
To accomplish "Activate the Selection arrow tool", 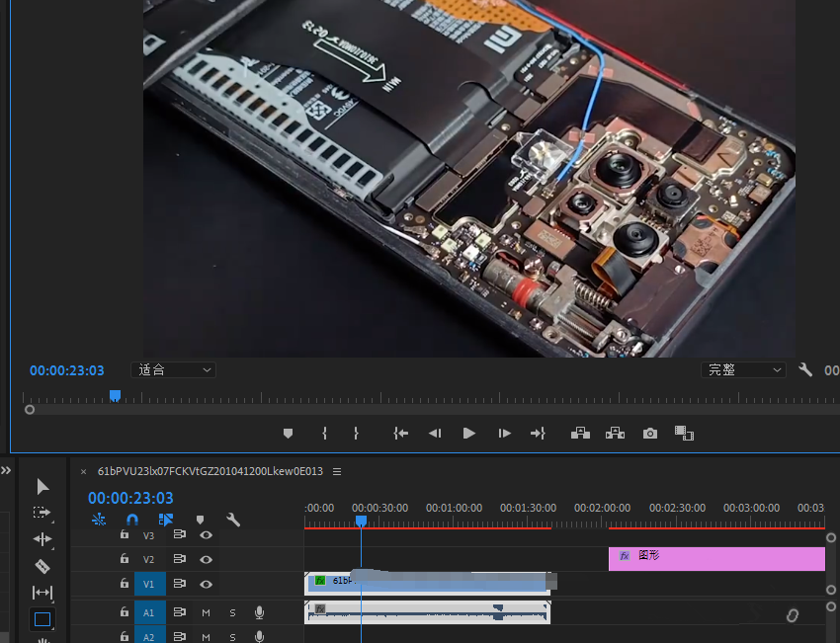I will pos(42,486).
